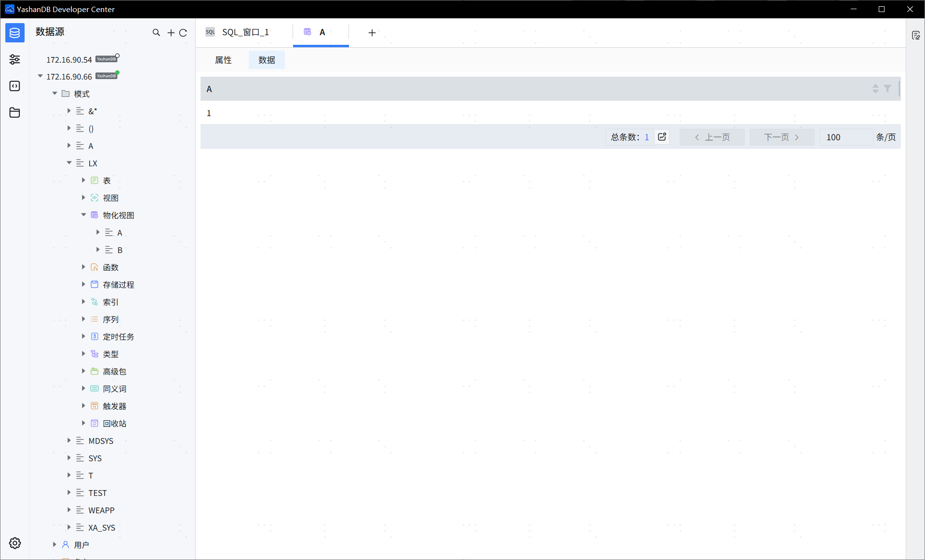Click the rows-per-page input showing 100
The image size is (925, 560).
pyautogui.click(x=845, y=137)
